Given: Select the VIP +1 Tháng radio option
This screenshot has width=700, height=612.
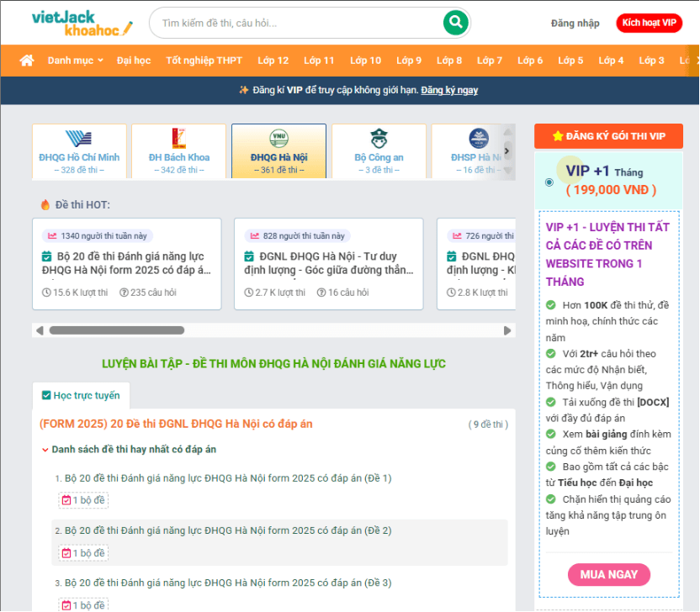Looking at the screenshot, I should pyautogui.click(x=549, y=182).
